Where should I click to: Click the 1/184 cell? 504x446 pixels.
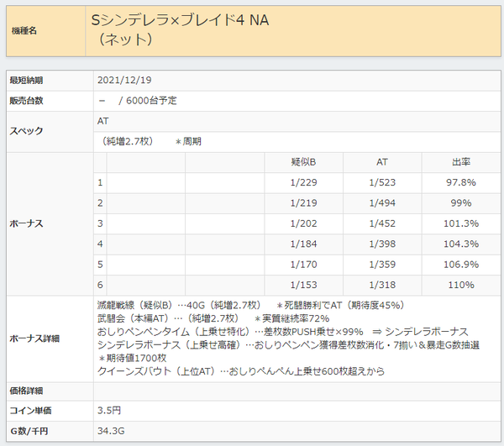pos(303,244)
